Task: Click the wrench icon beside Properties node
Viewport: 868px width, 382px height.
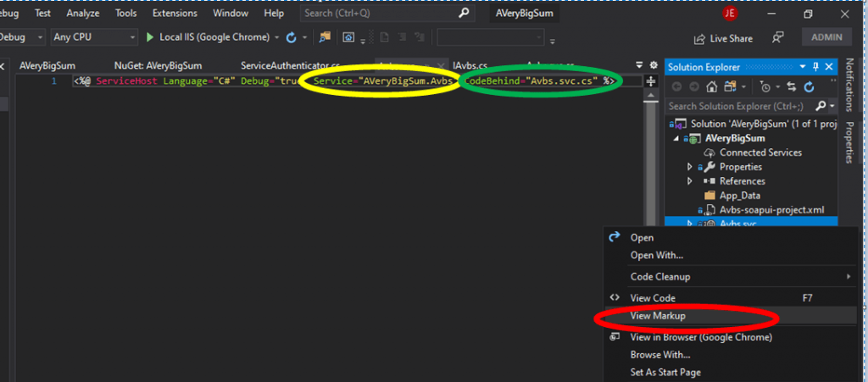Action: tap(709, 167)
